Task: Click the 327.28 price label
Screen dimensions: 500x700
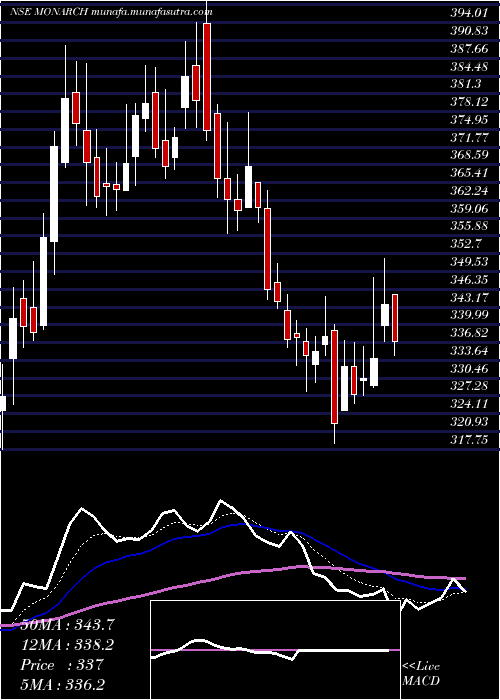Action: tap(468, 385)
